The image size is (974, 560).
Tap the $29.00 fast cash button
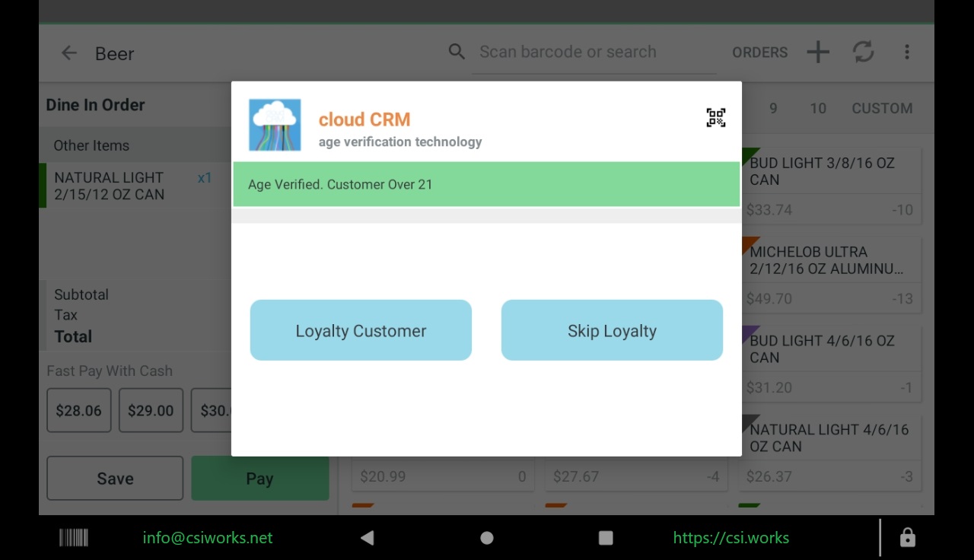(x=151, y=410)
